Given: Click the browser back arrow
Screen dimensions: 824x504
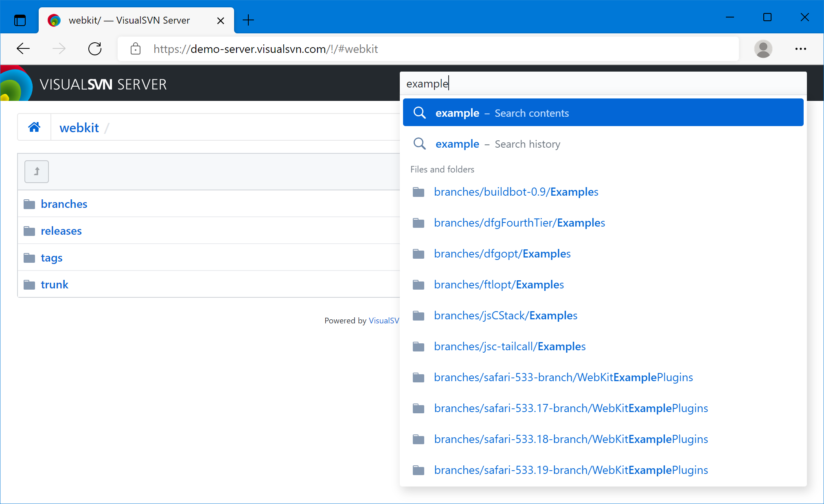Looking at the screenshot, I should (x=23, y=49).
